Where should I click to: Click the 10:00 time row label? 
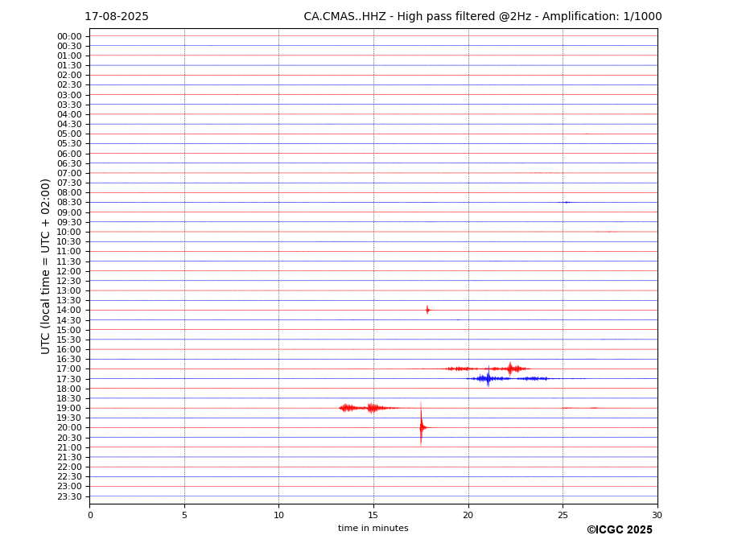69,233
